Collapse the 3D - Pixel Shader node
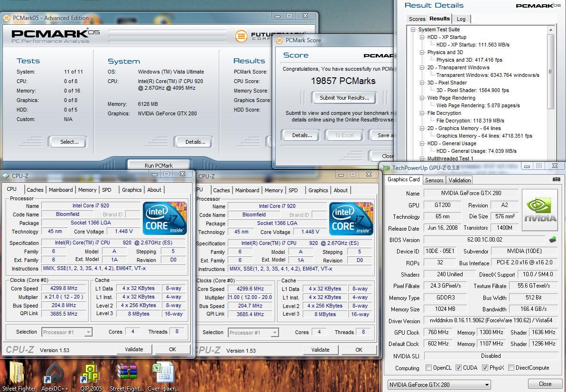The height and width of the screenshot is (392, 566). click(x=422, y=83)
